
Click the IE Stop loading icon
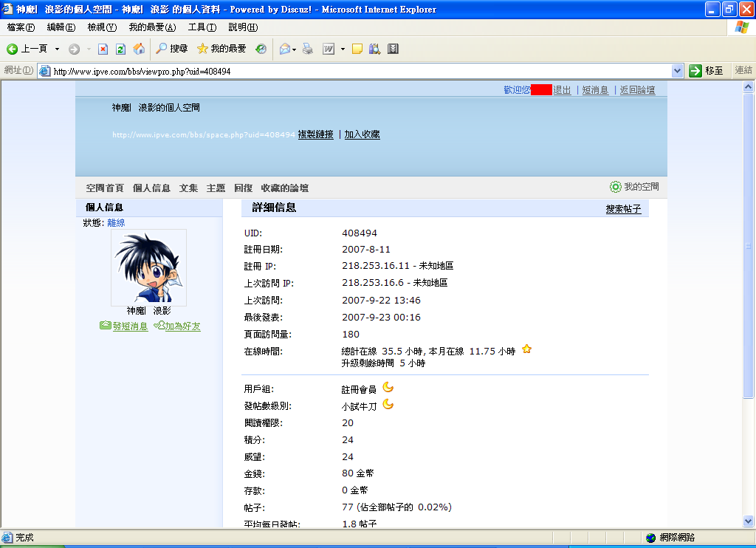pyautogui.click(x=103, y=49)
